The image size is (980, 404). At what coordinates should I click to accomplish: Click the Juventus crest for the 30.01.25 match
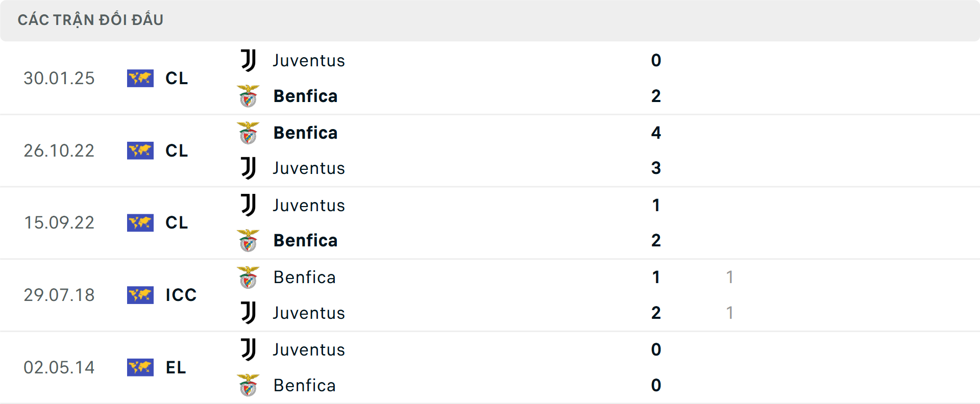(248, 61)
